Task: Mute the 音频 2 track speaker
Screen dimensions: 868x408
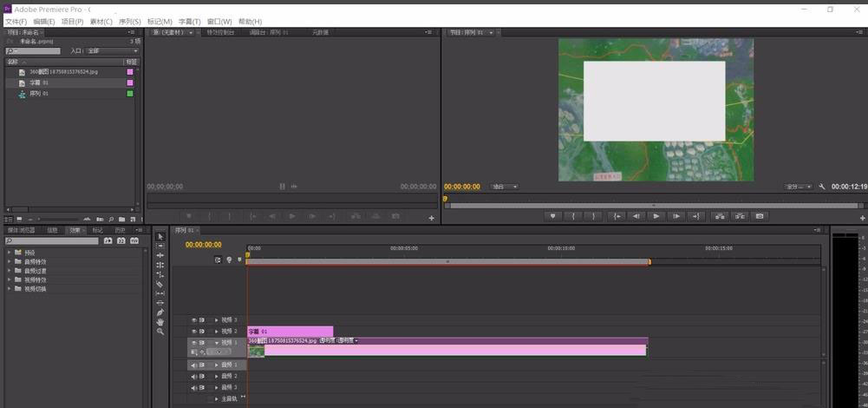Action: (194, 377)
